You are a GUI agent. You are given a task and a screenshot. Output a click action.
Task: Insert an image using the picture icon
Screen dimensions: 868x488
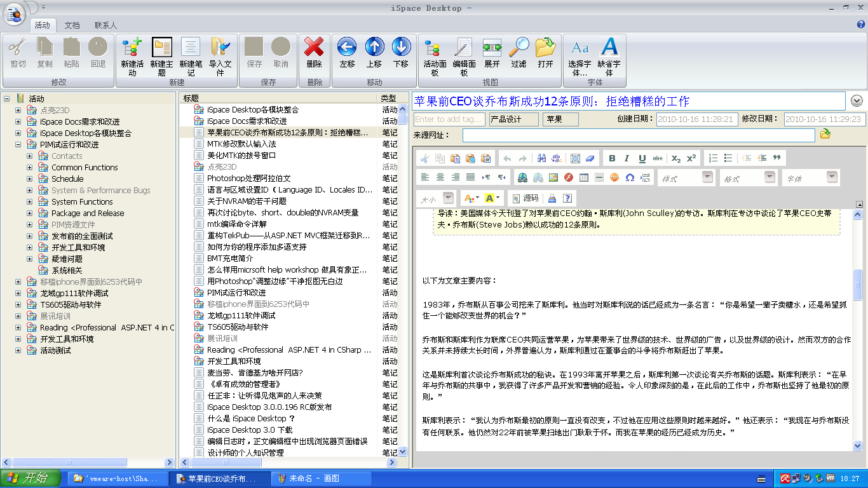[x=553, y=177]
